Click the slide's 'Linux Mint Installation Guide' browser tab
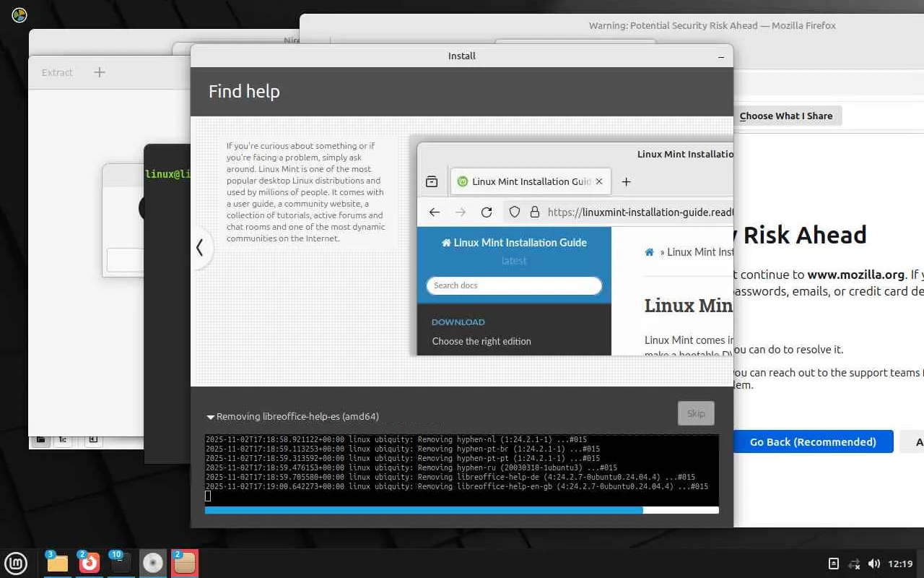 [x=531, y=181]
